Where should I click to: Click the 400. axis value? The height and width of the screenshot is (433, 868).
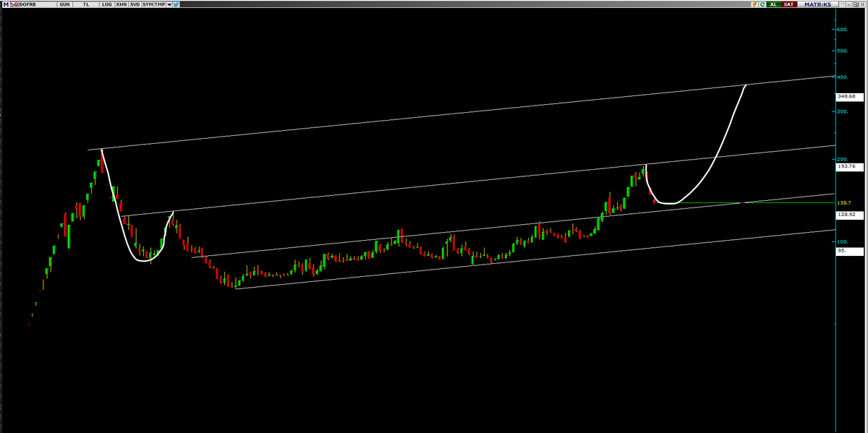point(842,77)
